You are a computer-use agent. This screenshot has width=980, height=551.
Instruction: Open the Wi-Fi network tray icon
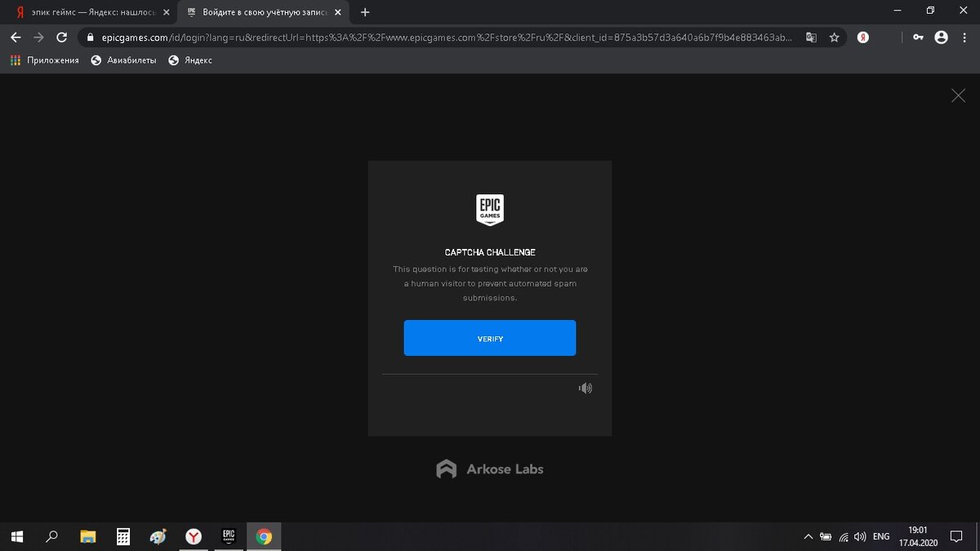(843, 536)
